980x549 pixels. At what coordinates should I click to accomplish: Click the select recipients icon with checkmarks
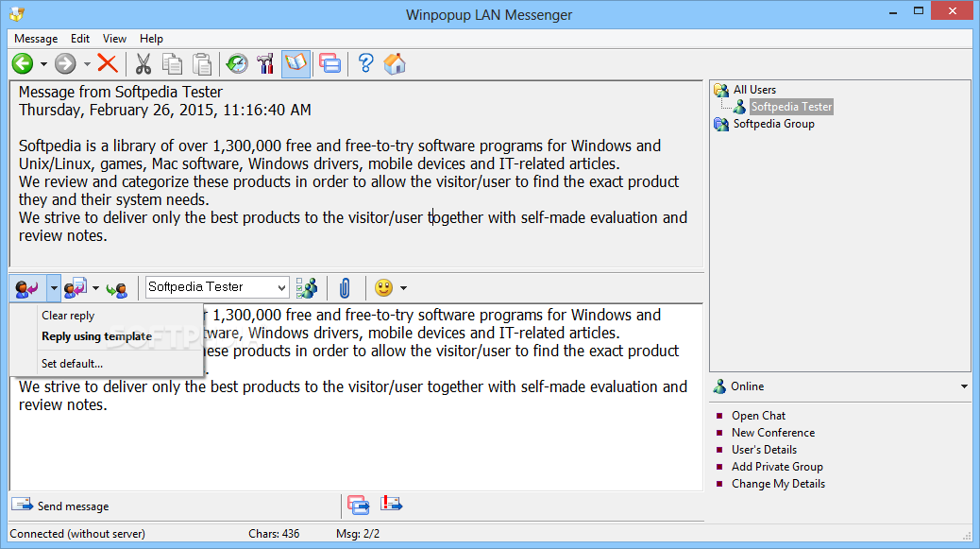tap(306, 287)
